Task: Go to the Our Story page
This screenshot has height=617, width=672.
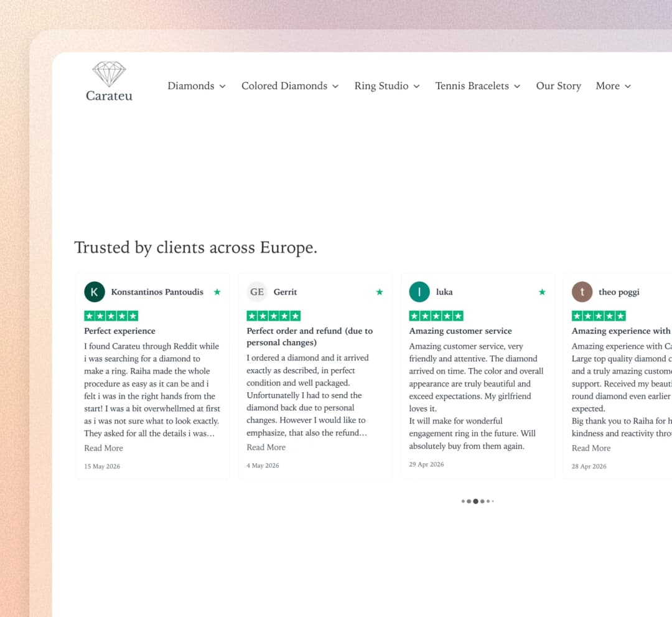Action: tap(558, 86)
